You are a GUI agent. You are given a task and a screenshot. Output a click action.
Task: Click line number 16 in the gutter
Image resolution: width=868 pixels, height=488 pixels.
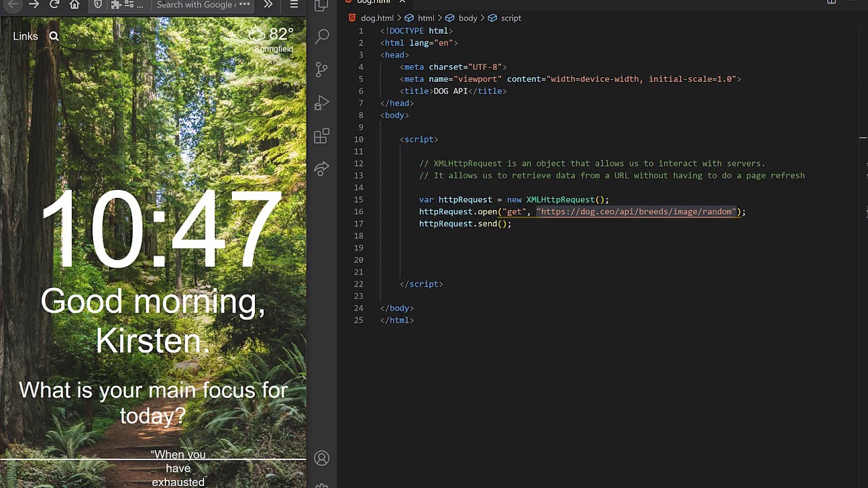358,212
